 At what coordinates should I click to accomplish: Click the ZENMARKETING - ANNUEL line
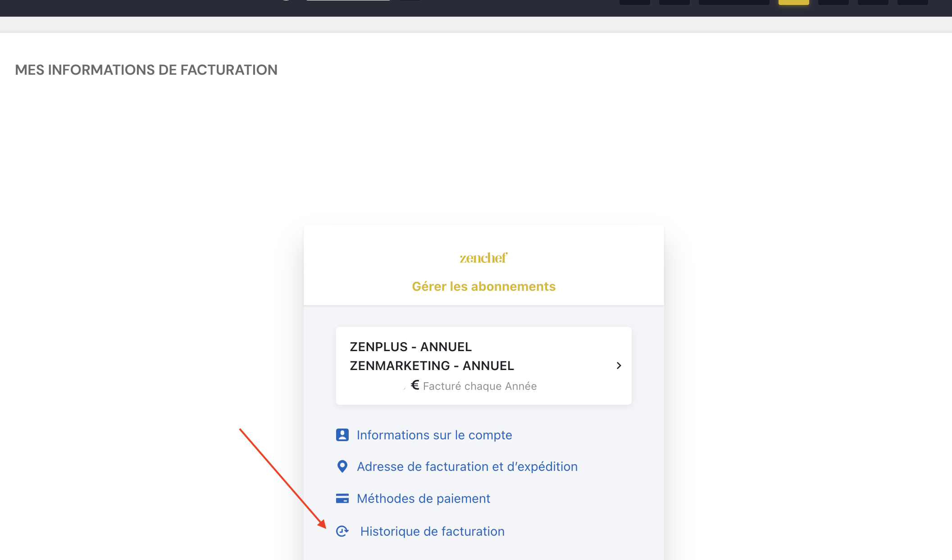[x=432, y=366]
